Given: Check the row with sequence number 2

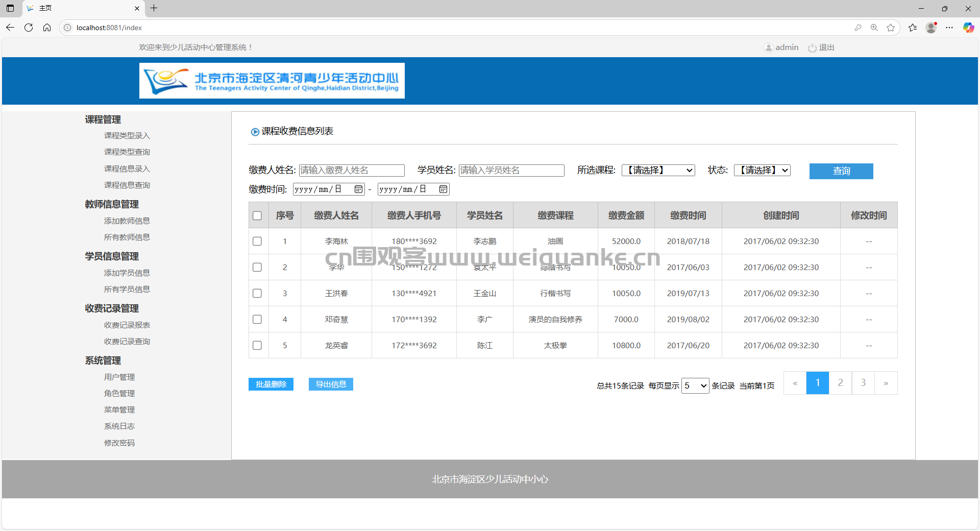Looking at the screenshot, I should [x=257, y=267].
